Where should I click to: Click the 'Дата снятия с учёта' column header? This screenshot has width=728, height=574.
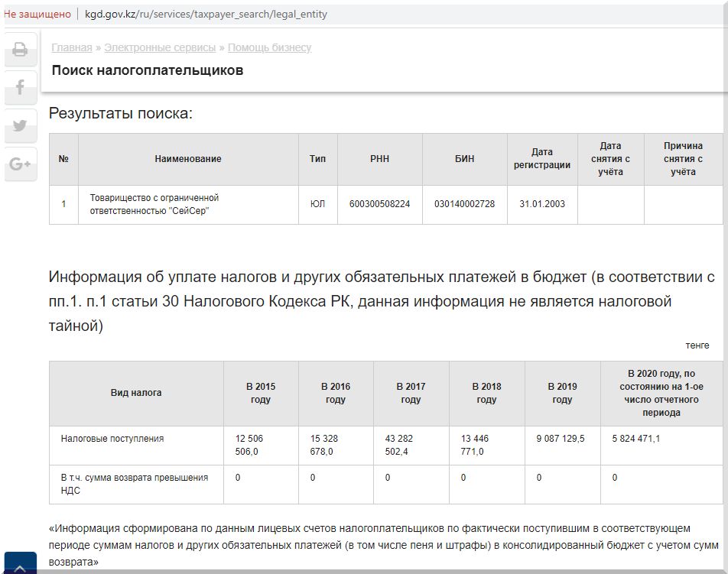point(610,159)
